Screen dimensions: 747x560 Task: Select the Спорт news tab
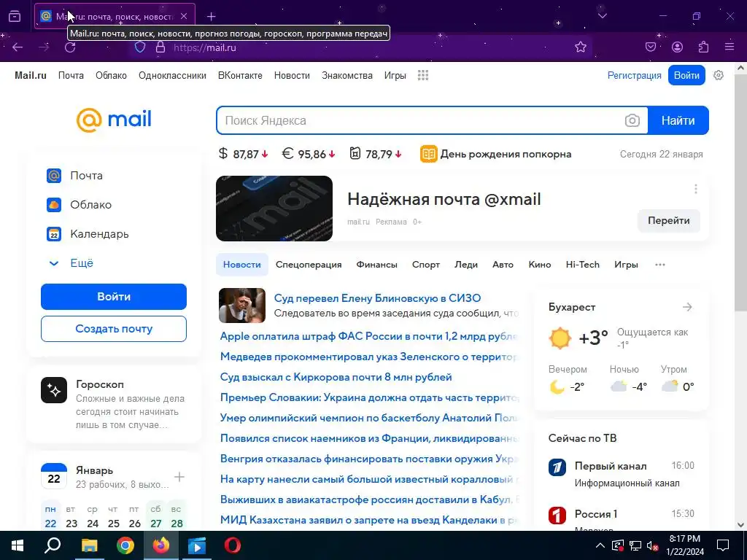click(x=426, y=265)
